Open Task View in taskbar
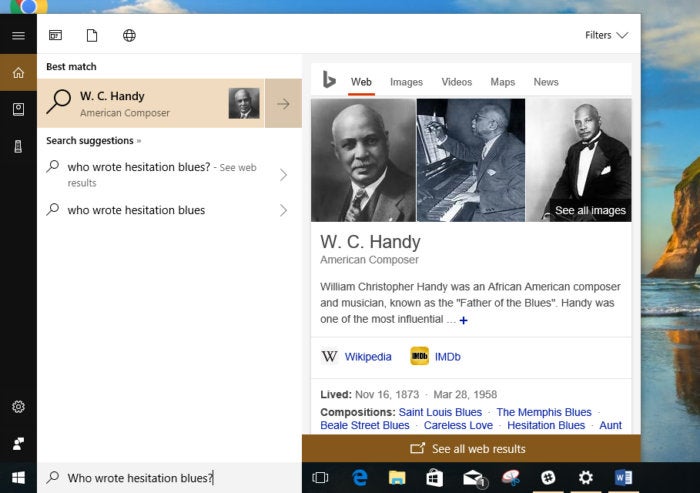Image resolution: width=700 pixels, height=493 pixels. coord(320,478)
